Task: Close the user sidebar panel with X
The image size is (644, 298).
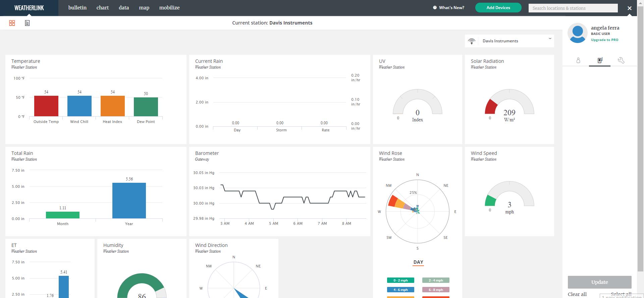Action: point(630,8)
